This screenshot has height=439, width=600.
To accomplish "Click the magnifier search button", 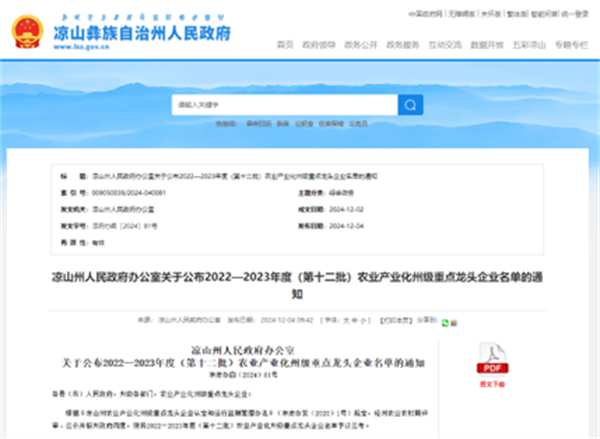I will coord(410,105).
